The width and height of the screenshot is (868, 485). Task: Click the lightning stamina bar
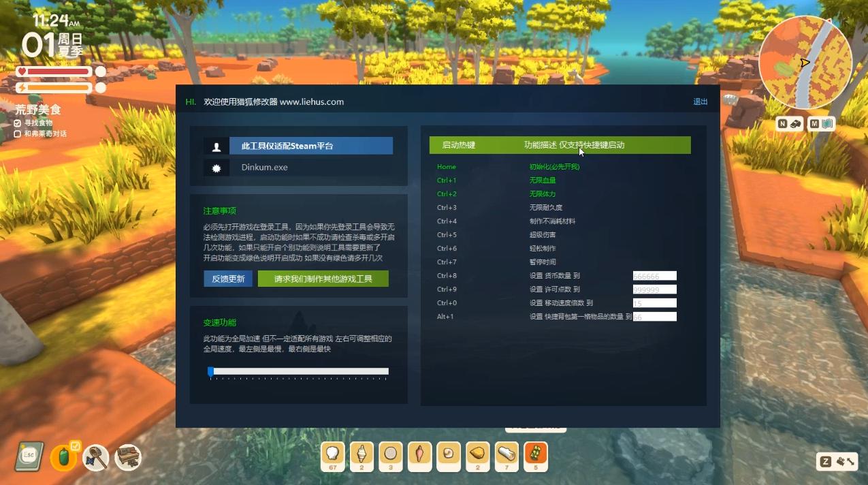(x=54, y=87)
